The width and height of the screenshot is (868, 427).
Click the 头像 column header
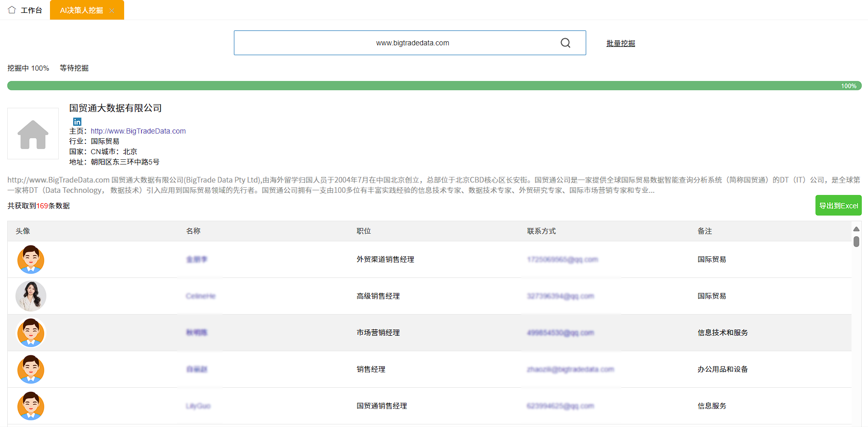[23, 231]
